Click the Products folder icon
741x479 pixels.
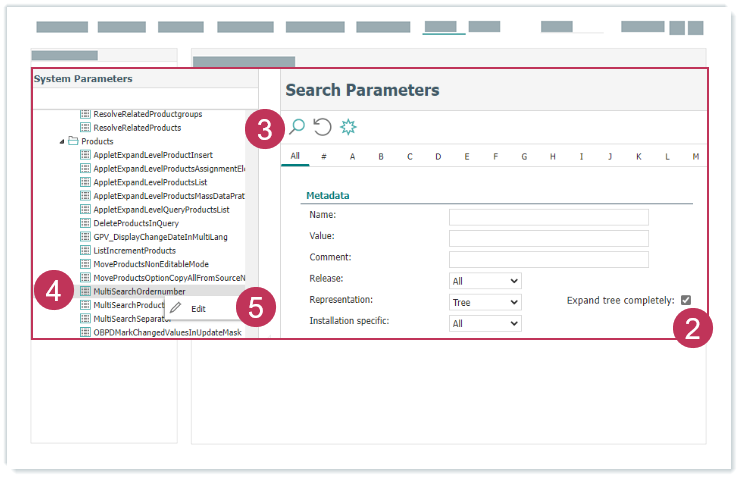tap(73, 142)
